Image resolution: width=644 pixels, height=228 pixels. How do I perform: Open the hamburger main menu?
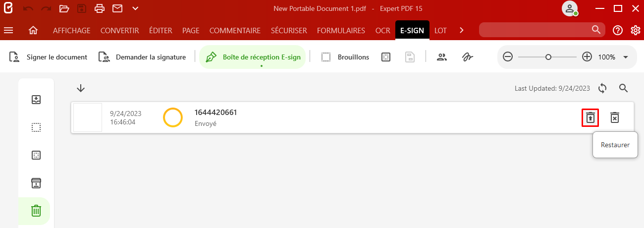pos(8,30)
